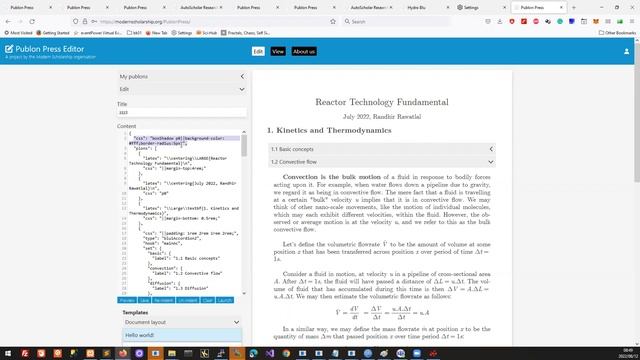Image resolution: width=640 pixels, height=360 pixels.
Task: Click the Clear button
Action: 207,300
